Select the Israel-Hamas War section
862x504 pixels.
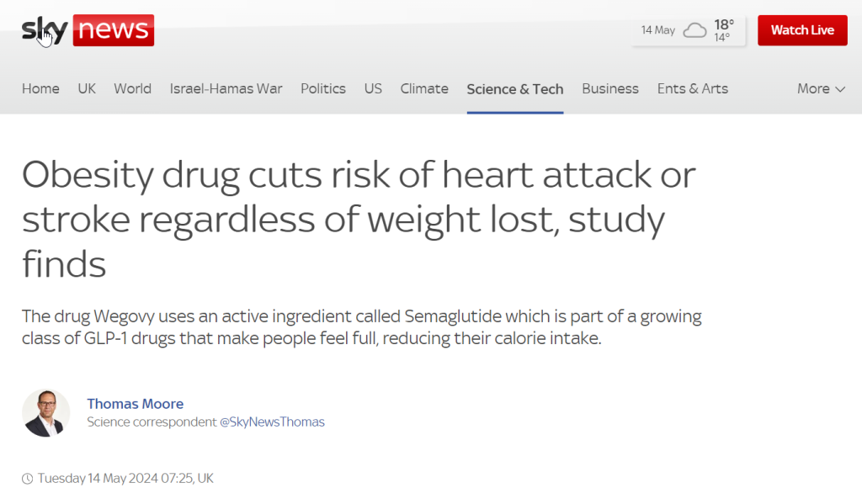[226, 89]
